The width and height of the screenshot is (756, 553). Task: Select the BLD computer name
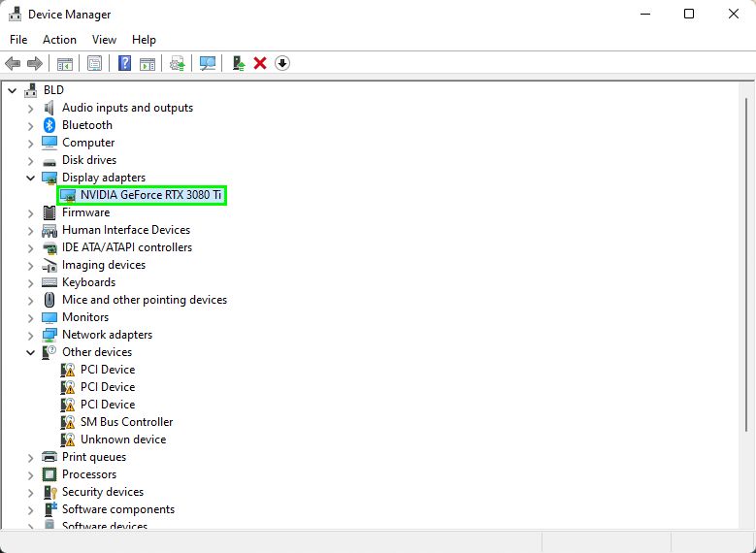pyautogui.click(x=53, y=90)
